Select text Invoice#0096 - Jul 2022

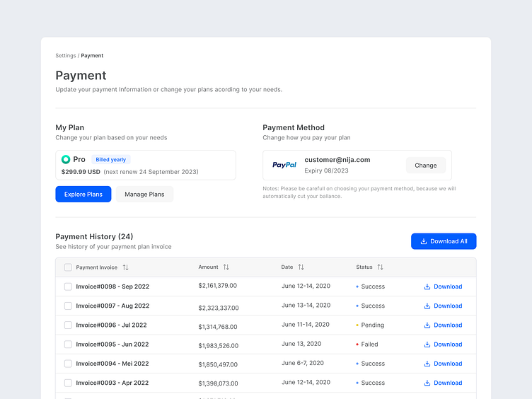[x=111, y=325]
